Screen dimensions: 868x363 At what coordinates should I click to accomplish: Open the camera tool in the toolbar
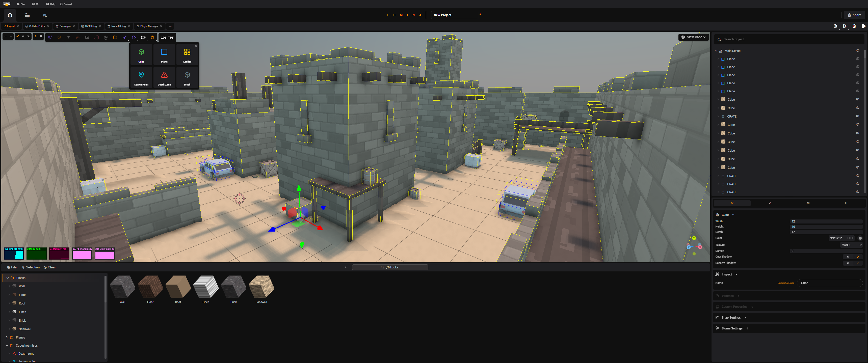coord(143,37)
